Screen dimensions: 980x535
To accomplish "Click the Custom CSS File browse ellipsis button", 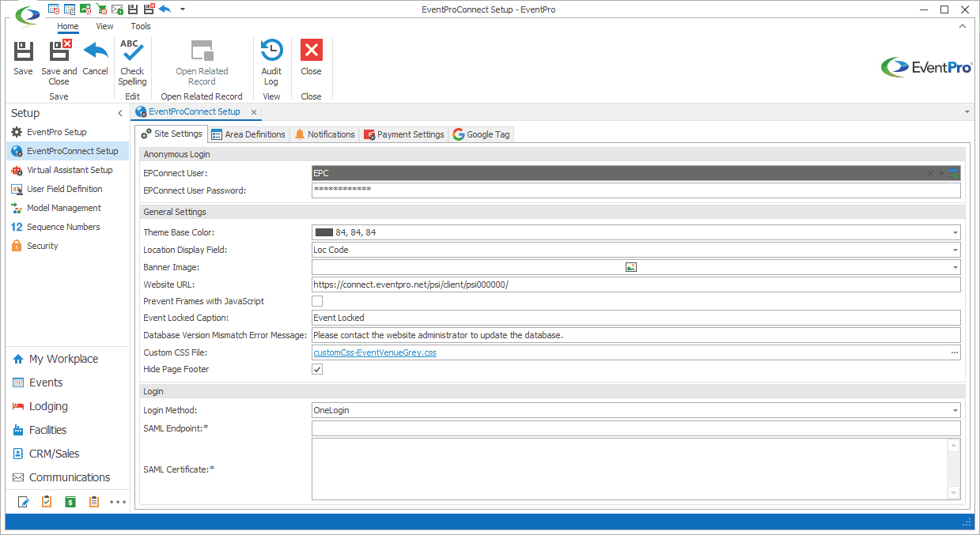I will pyautogui.click(x=955, y=352).
